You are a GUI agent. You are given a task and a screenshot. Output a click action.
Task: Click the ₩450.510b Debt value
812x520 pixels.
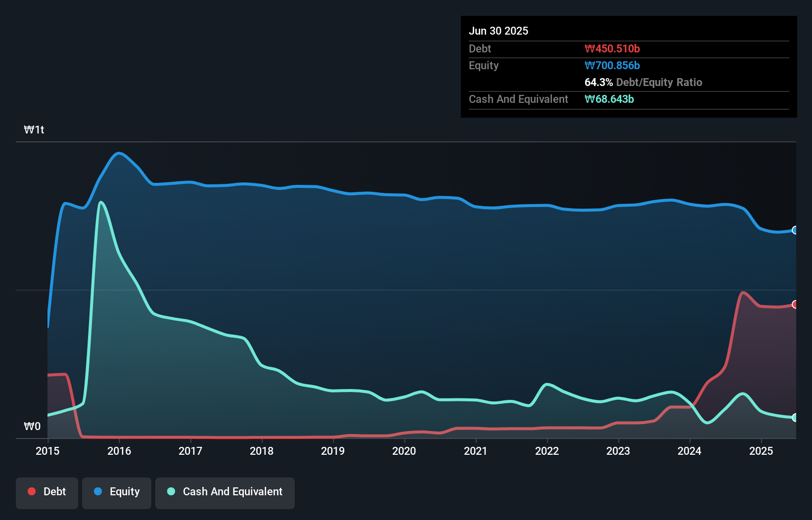[x=613, y=48]
